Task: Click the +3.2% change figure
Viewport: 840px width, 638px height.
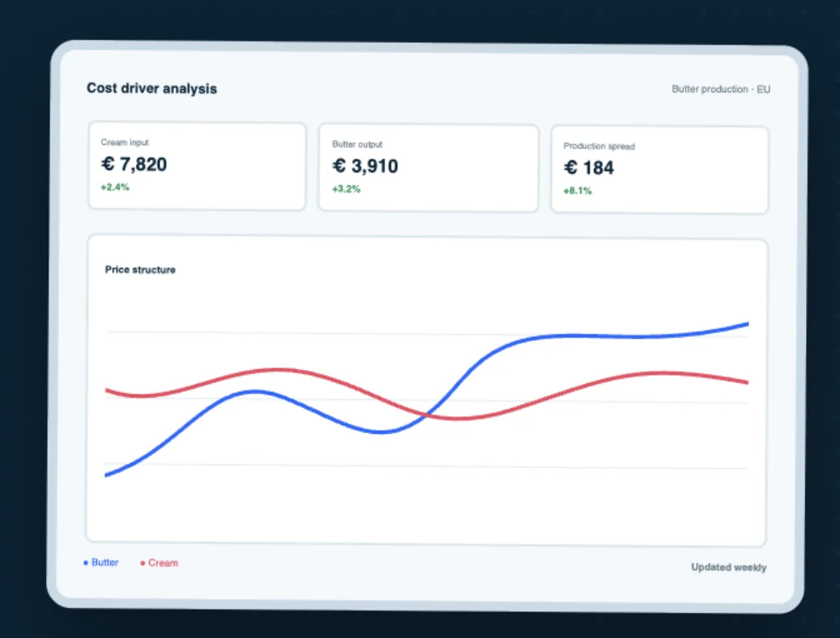Action: 346,189
